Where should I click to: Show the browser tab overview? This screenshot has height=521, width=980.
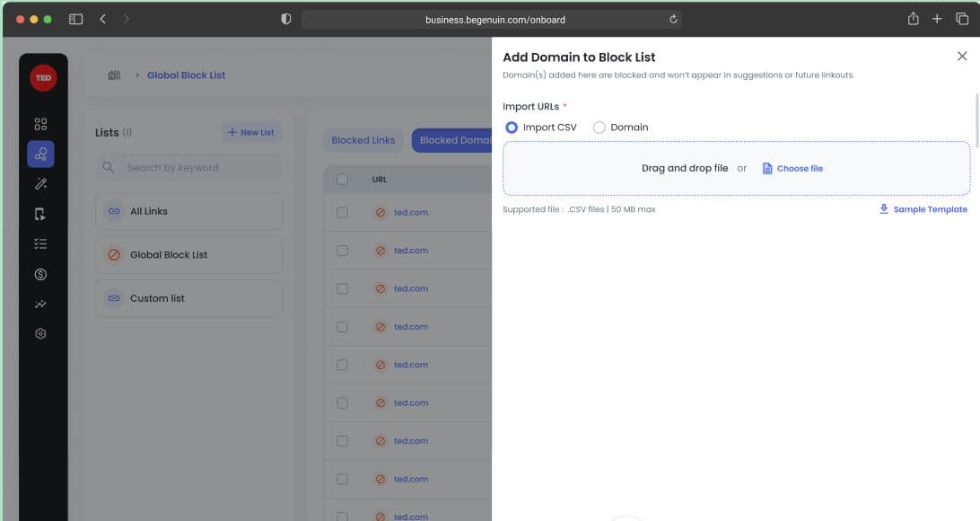click(x=962, y=19)
